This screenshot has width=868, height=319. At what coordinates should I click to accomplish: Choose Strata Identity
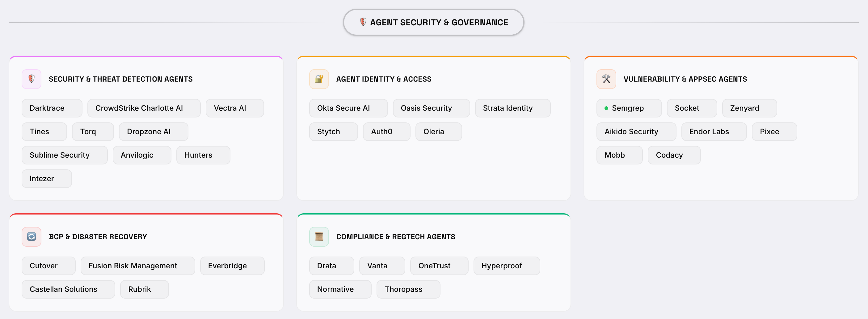513,108
